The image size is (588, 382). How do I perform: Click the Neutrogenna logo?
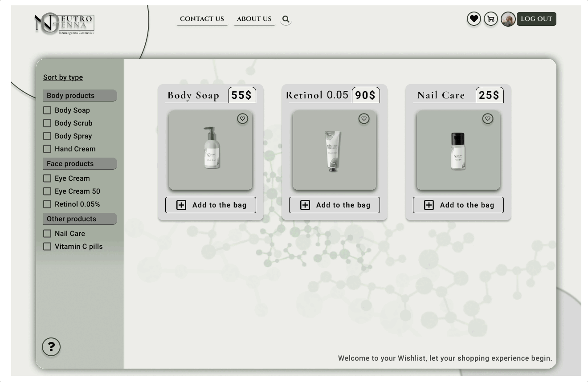(64, 24)
